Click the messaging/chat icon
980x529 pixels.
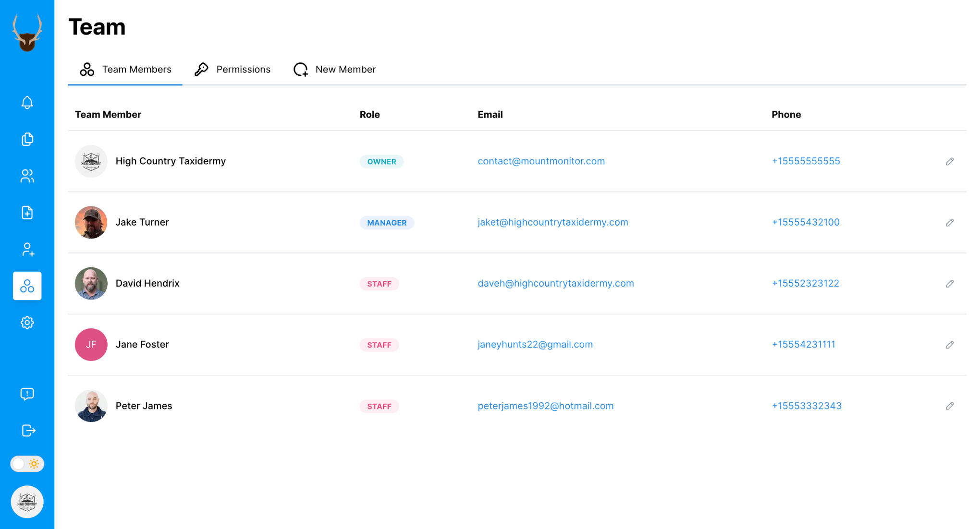coord(27,394)
